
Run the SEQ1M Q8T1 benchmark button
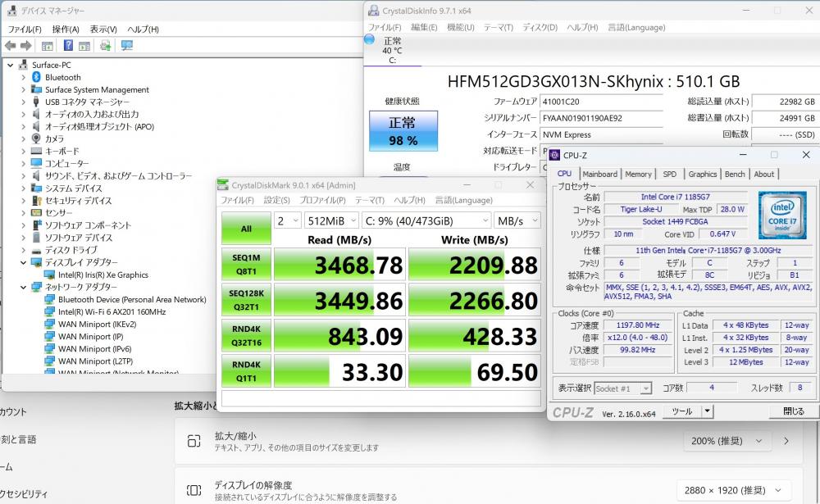[246, 265]
